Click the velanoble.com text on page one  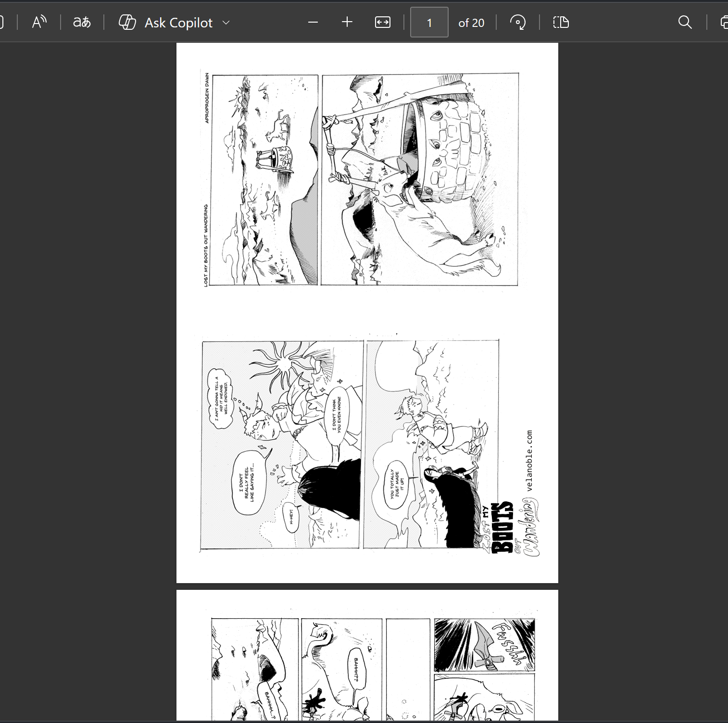click(x=529, y=460)
